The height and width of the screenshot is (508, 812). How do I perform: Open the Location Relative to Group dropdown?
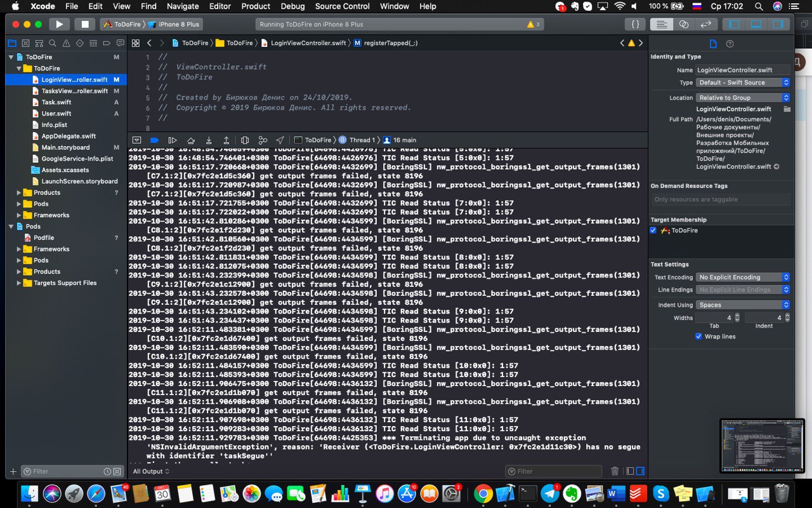point(743,98)
